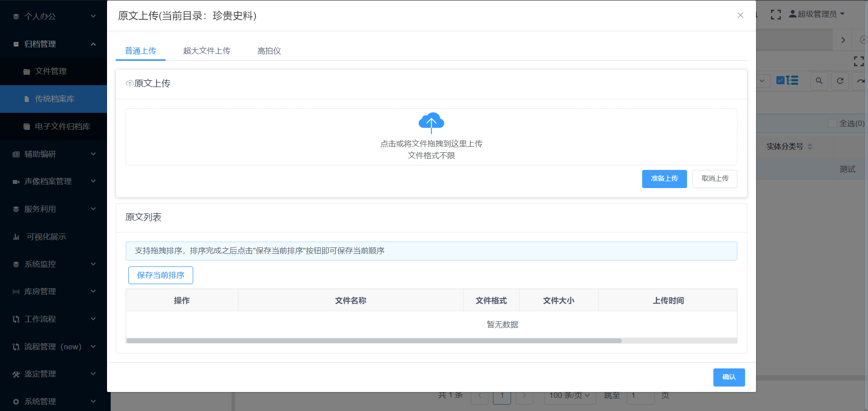Click the refresh icon in toolbar

[x=840, y=81]
